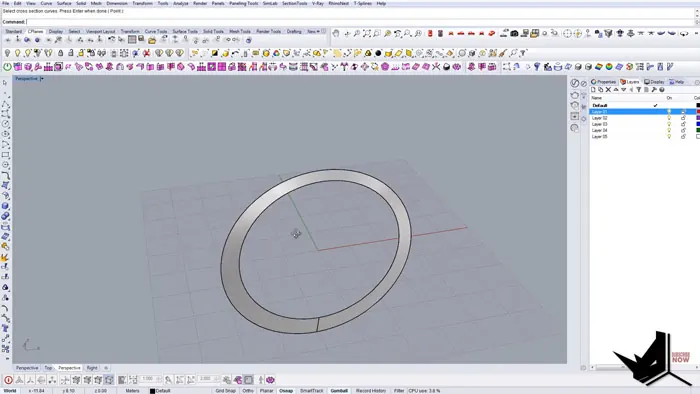Screen dimensions: 700x394
Task: Open the T-Splines menu
Action: [x=362, y=3]
